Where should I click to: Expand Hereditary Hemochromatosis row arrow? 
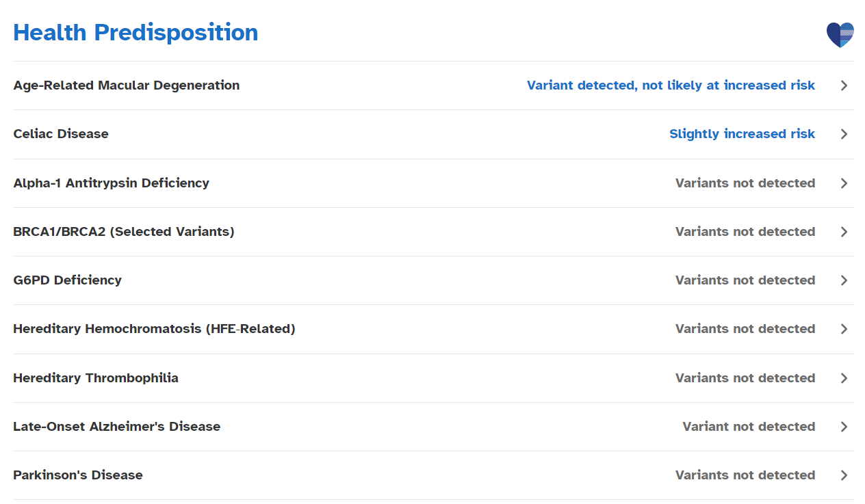pos(844,329)
